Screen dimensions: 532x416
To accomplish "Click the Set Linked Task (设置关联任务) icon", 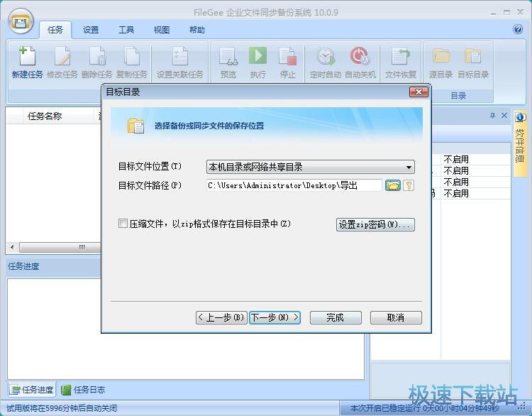I will (180, 56).
